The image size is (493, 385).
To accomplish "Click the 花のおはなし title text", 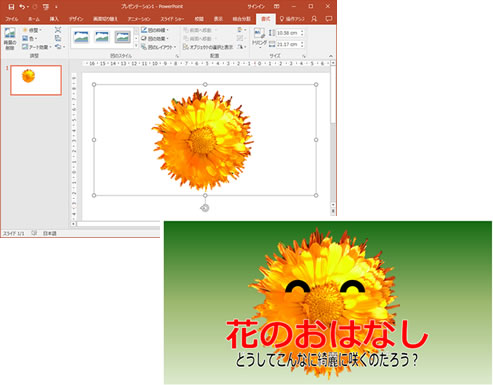I will tap(327, 334).
